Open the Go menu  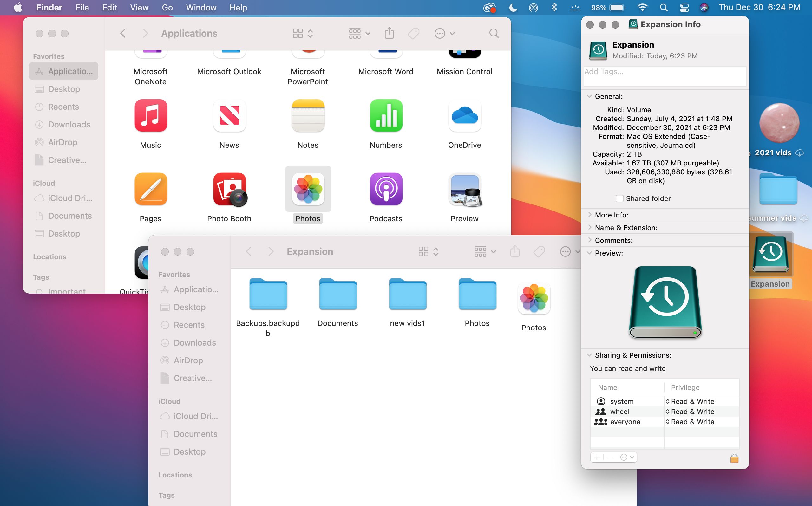tap(167, 7)
